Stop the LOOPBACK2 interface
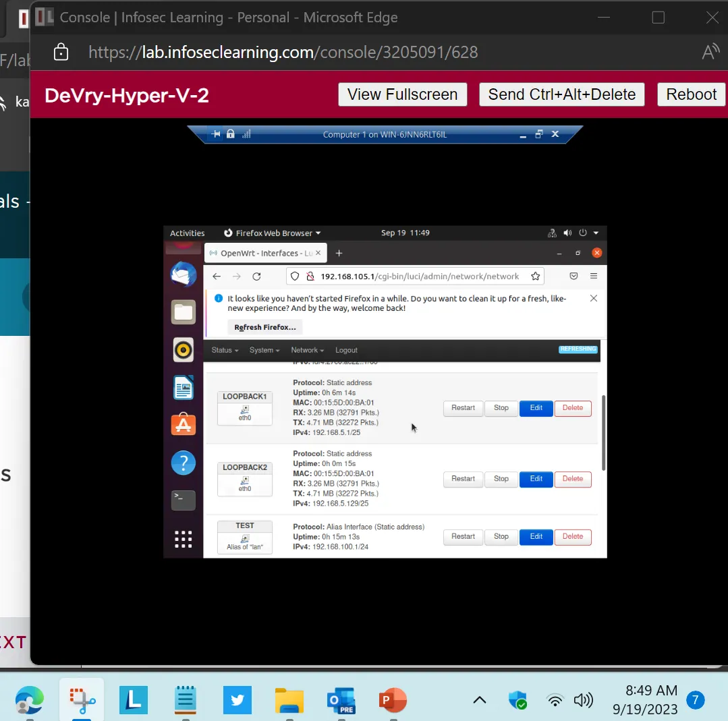Screen dimensions: 728x721 point(501,479)
